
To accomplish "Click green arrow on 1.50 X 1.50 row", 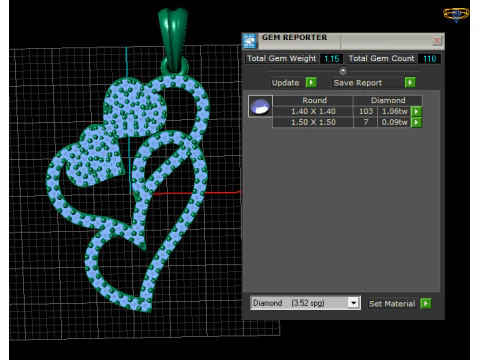I will 416,122.
